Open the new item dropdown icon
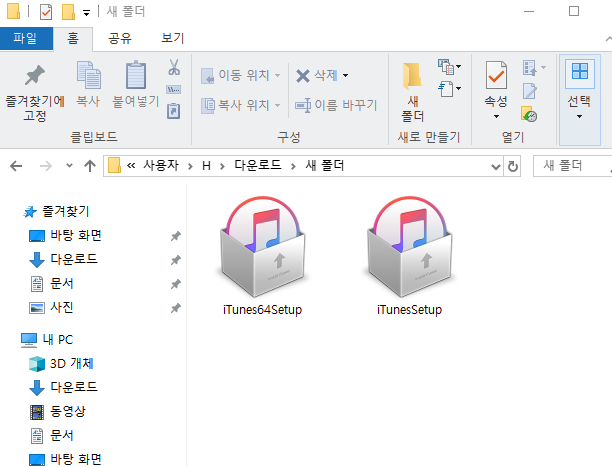612x467 pixels. [449, 67]
